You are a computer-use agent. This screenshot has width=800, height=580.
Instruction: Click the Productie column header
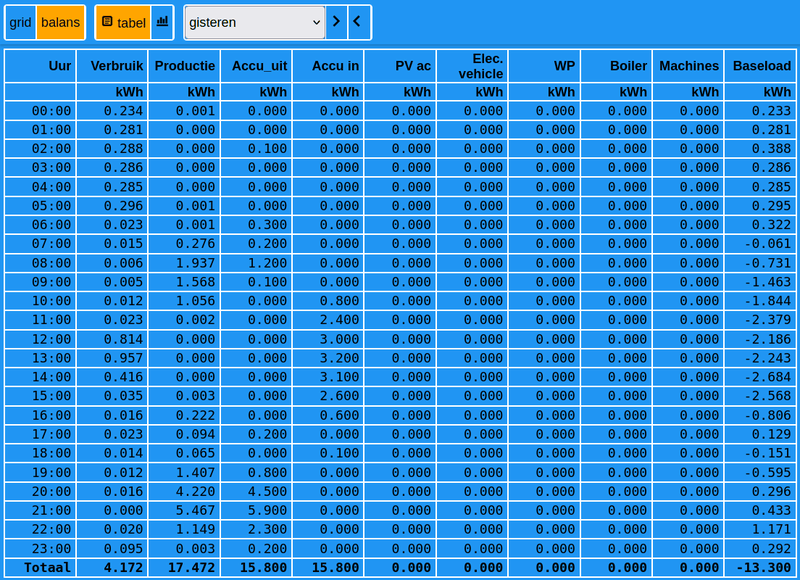pyautogui.click(x=184, y=66)
